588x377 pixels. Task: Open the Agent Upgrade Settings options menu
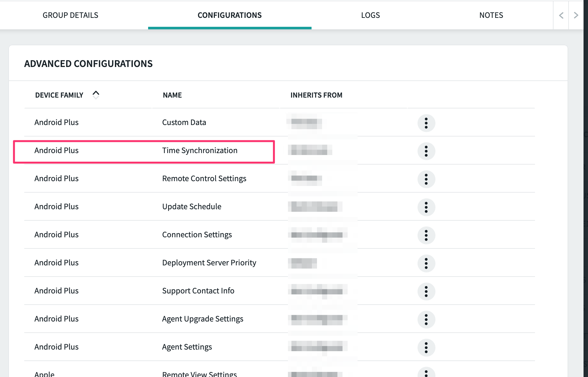click(426, 319)
